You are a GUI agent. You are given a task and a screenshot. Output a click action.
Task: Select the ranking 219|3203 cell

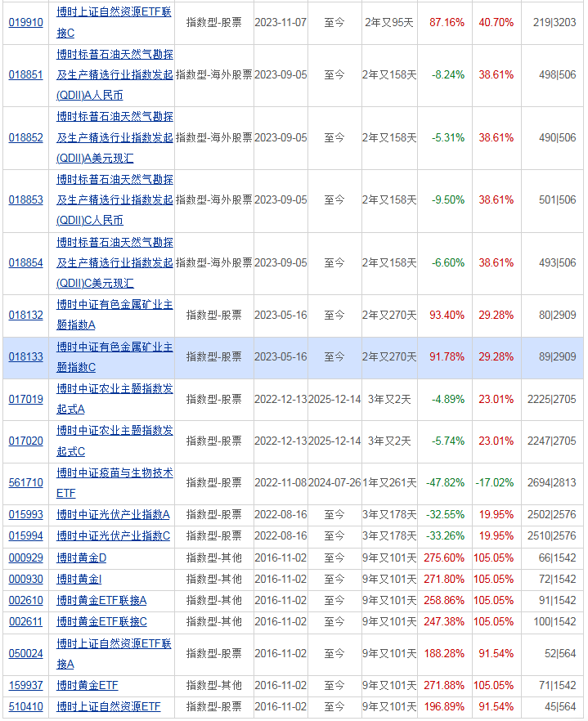click(x=554, y=23)
